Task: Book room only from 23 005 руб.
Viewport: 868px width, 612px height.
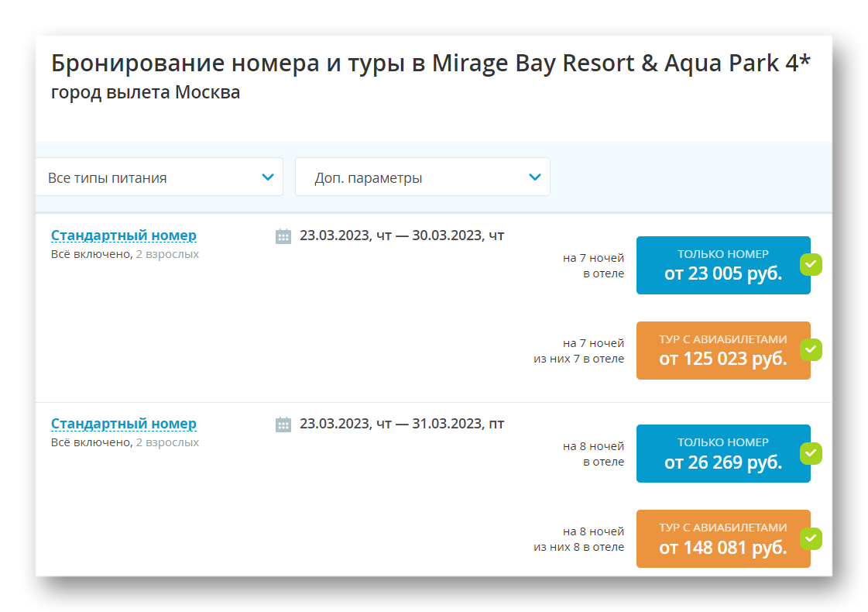Action: tap(723, 265)
